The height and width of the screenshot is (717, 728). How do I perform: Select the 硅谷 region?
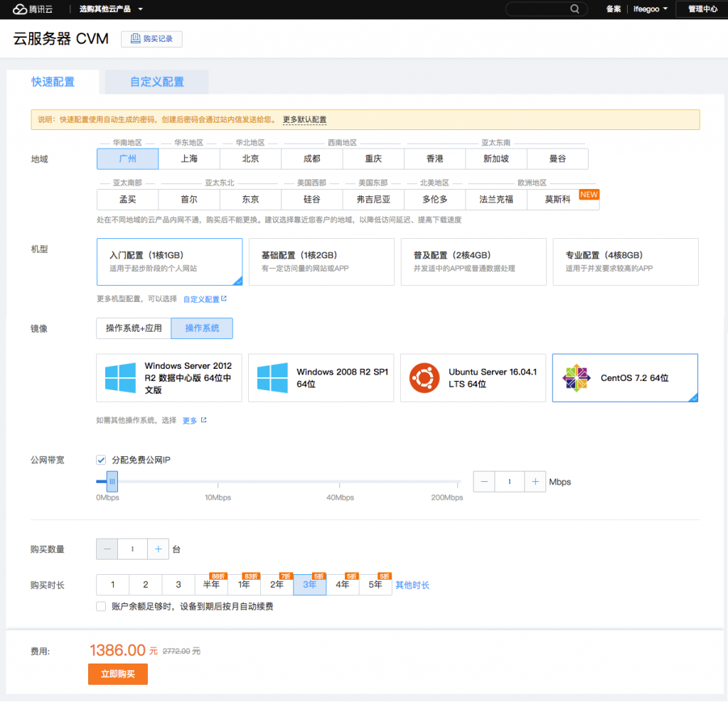tap(312, 200)
